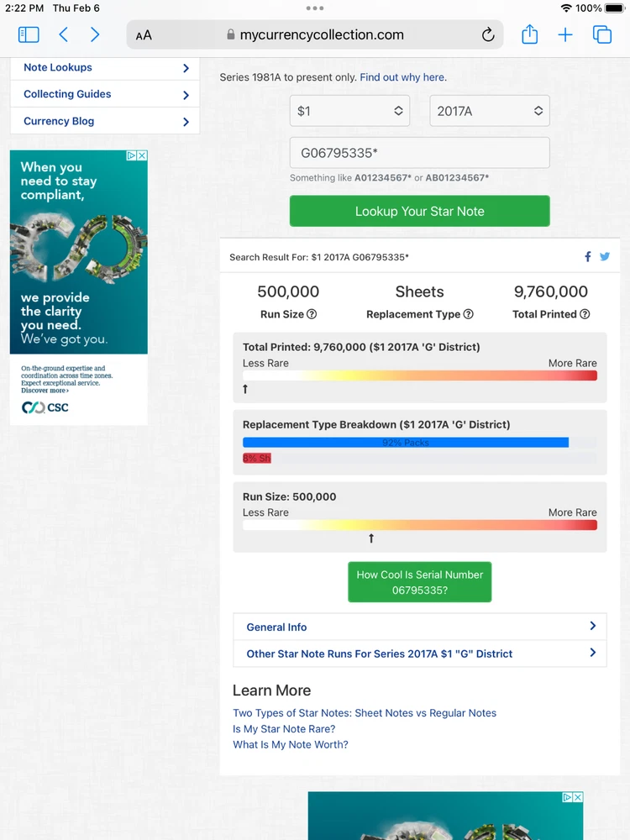Toggle Safari sidebar panel icon

coord(29,34)
